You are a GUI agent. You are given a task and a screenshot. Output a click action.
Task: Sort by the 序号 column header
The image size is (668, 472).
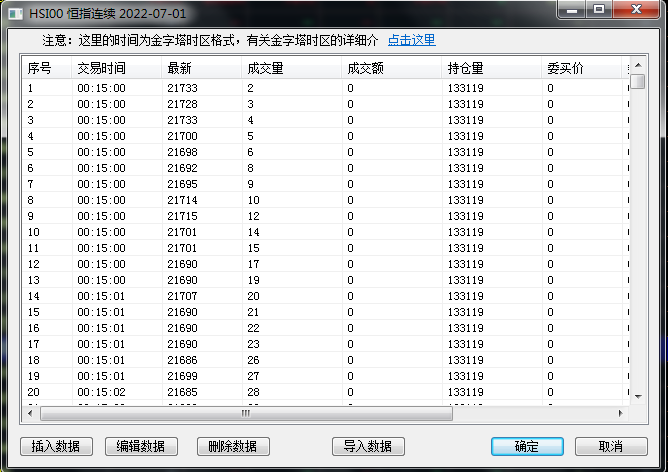click(47, 68)
